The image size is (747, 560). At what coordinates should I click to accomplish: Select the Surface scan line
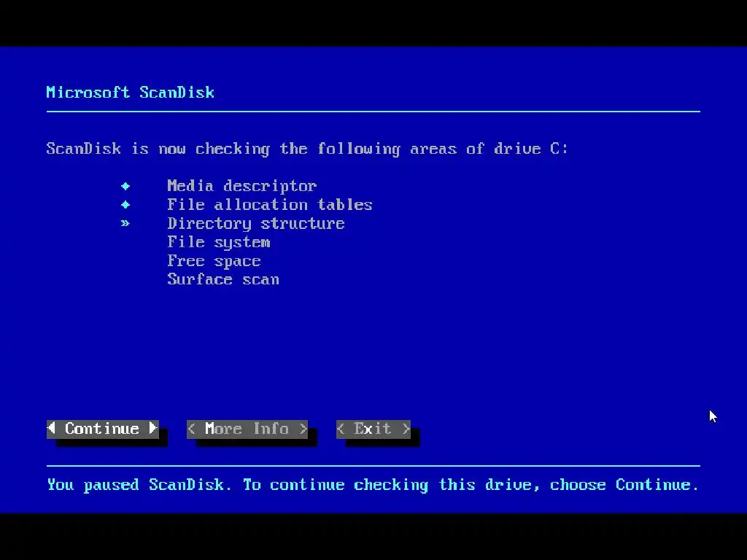click(x=223, y=279)
